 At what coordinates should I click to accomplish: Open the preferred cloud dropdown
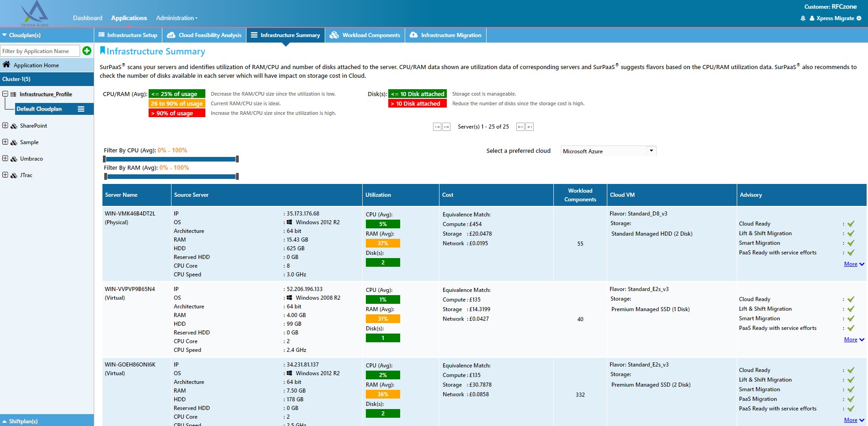(x=608, y=151)
